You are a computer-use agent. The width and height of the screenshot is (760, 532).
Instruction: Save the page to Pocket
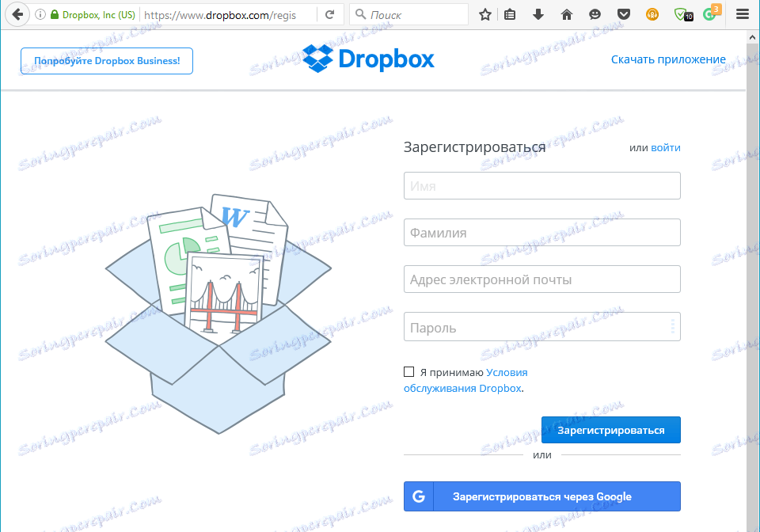[623, 13]
